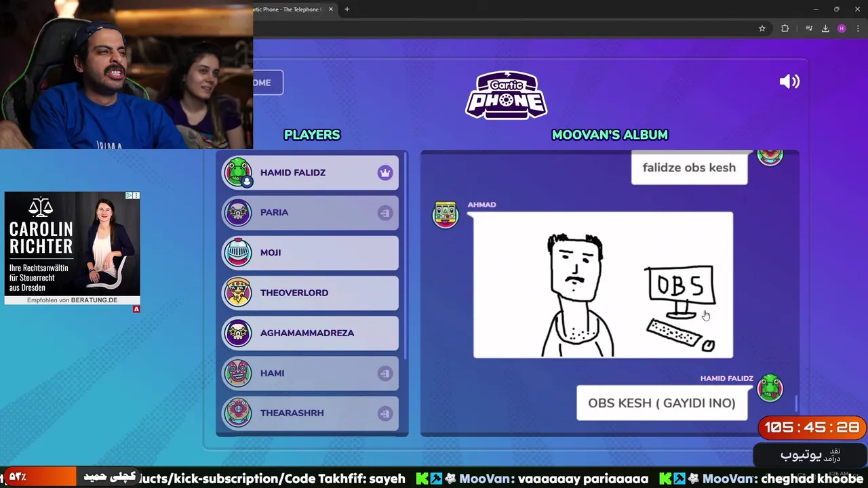Viewport: 868px width, 488px height.
Task: Click the players list scrollbar
Action: click(x=406, y=258)
